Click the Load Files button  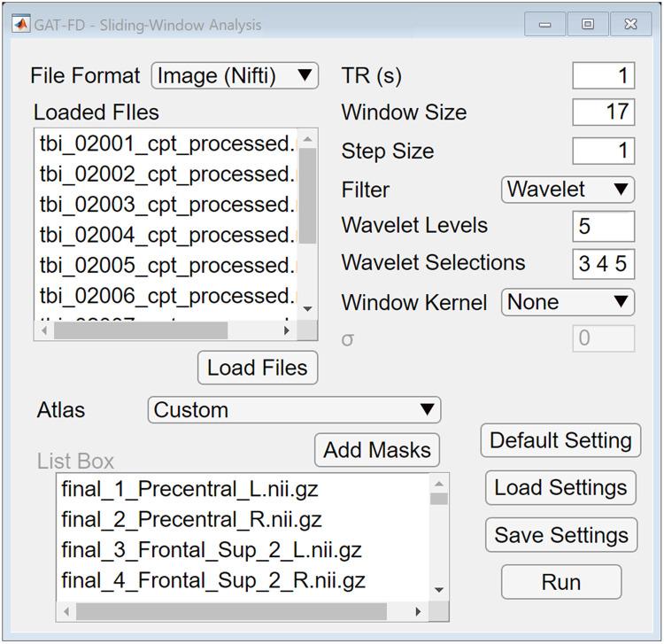pos(257,368)
